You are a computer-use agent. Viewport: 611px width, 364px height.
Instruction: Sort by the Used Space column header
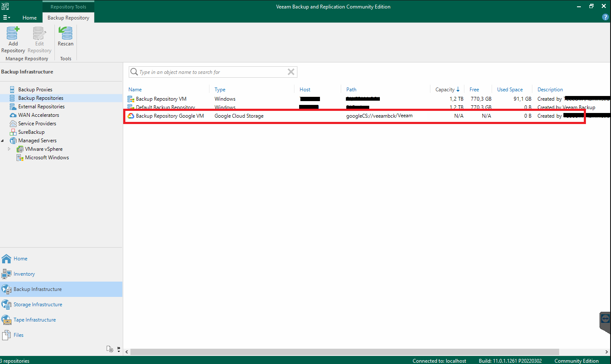510,90
